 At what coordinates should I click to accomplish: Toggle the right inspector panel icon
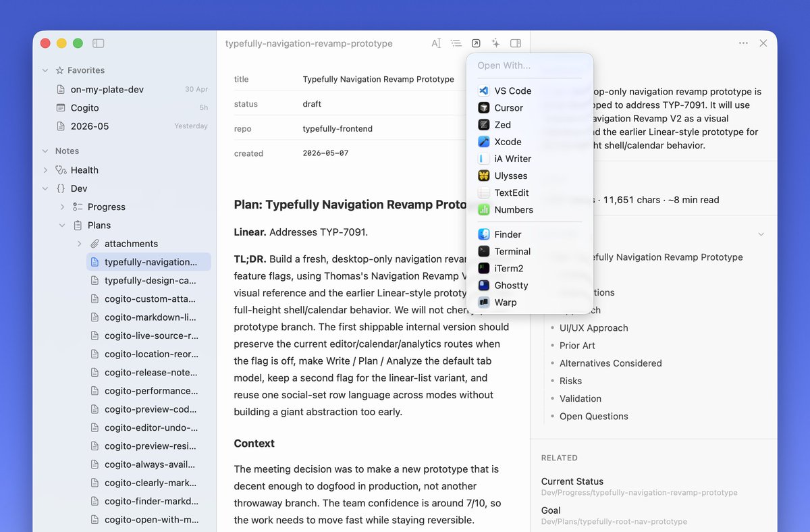coord(516,43)
